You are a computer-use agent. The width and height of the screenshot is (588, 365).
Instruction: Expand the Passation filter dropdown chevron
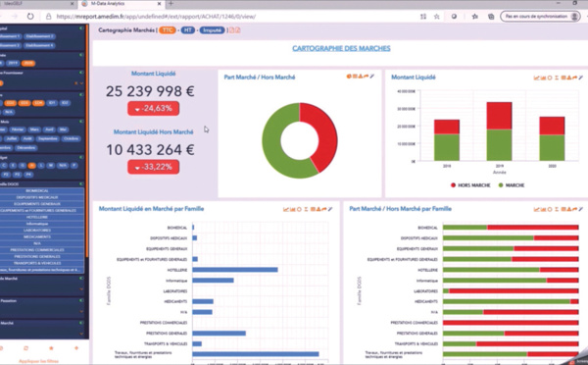(x=81, y=312)
